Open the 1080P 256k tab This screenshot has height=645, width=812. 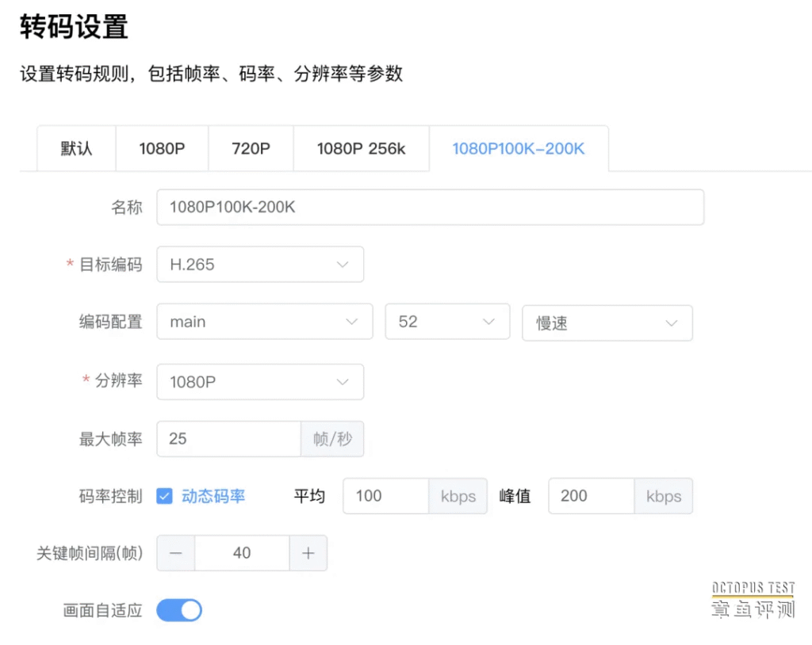click(x=362, y=148)
